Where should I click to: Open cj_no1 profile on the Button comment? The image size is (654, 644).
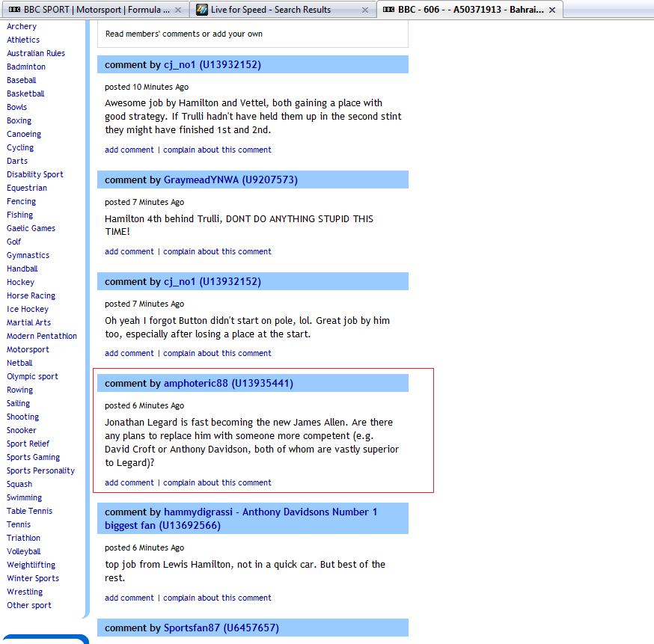click(x=213, y=281)
